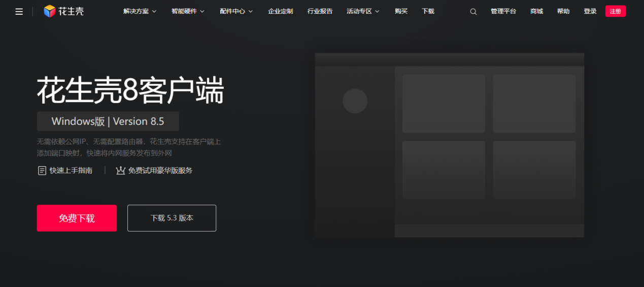Open the 行业报告 menu item
This screenshot has width=644, height=287.
coord(320,11)
